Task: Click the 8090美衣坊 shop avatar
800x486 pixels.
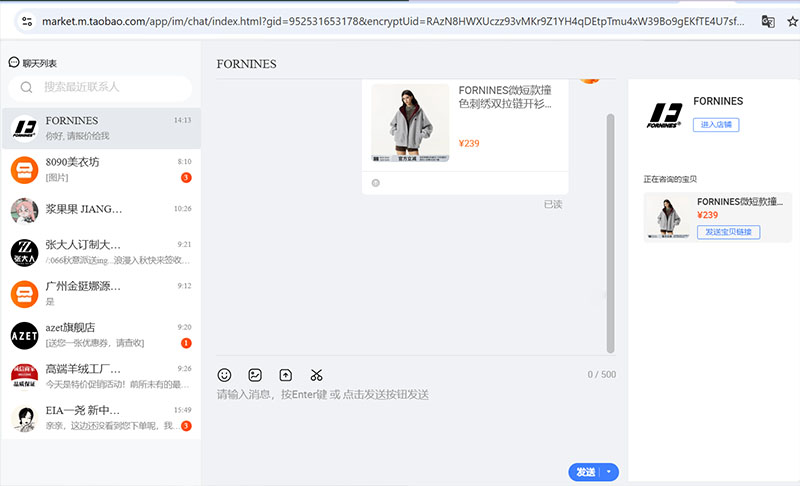Action: tap(24, 170)
